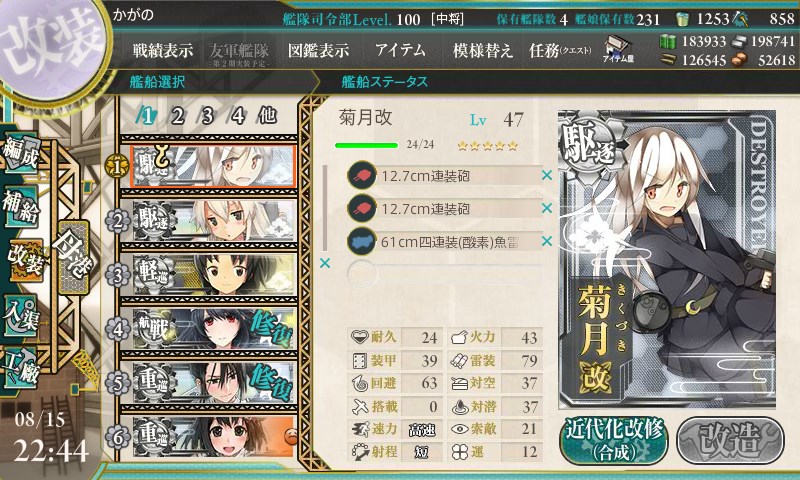This screenshot has width=800, height=480.
Task: Open the 工廠 (Factory) side icon
Action: click(21, 368)
